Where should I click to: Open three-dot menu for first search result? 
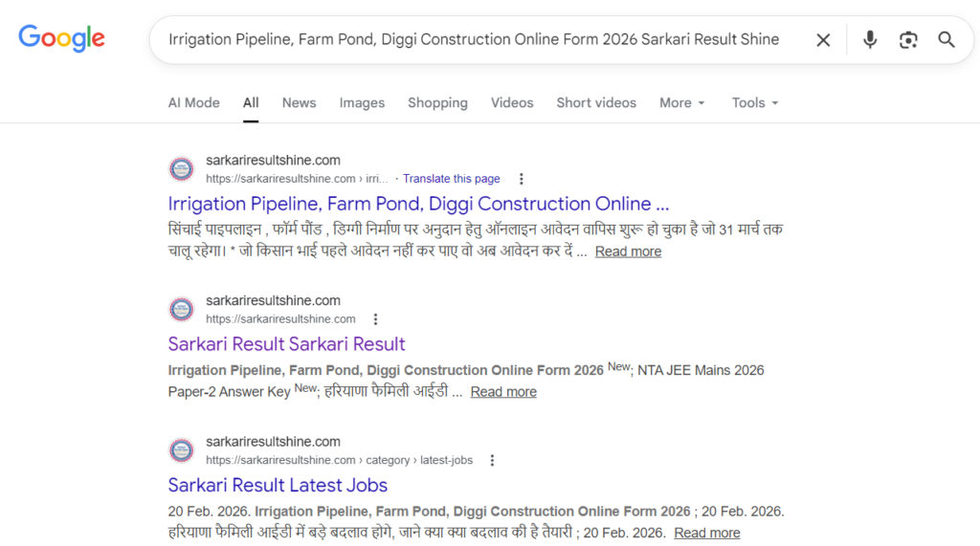[521, 179]
